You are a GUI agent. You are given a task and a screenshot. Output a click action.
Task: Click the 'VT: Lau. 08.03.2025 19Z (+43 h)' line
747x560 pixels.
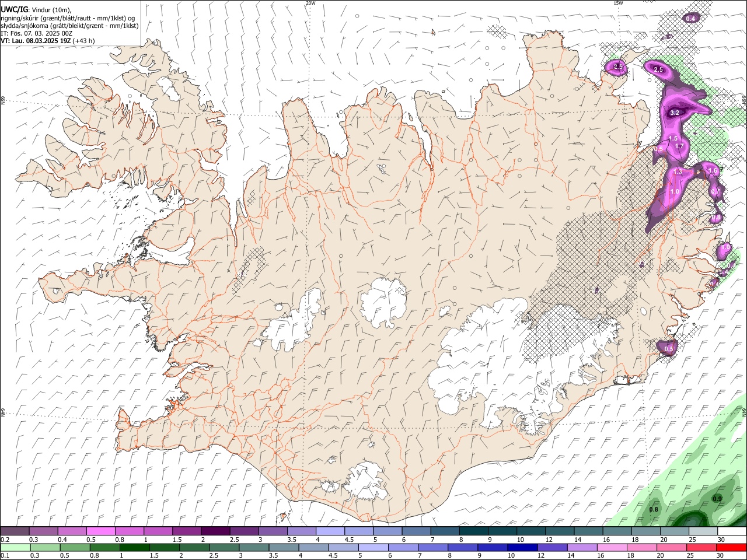(x=48, y=41)
